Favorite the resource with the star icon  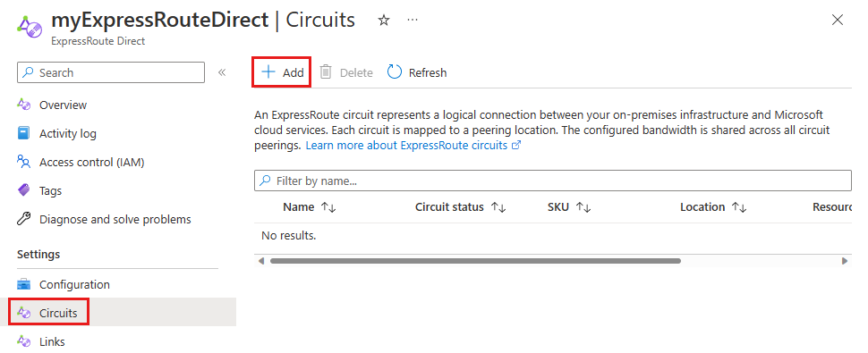coord(384,21)
